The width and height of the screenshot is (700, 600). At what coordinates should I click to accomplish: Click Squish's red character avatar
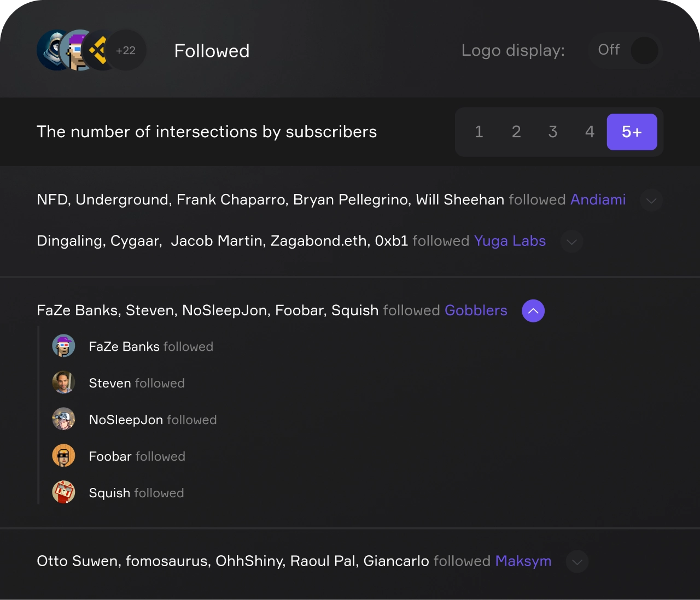(63, 492)
